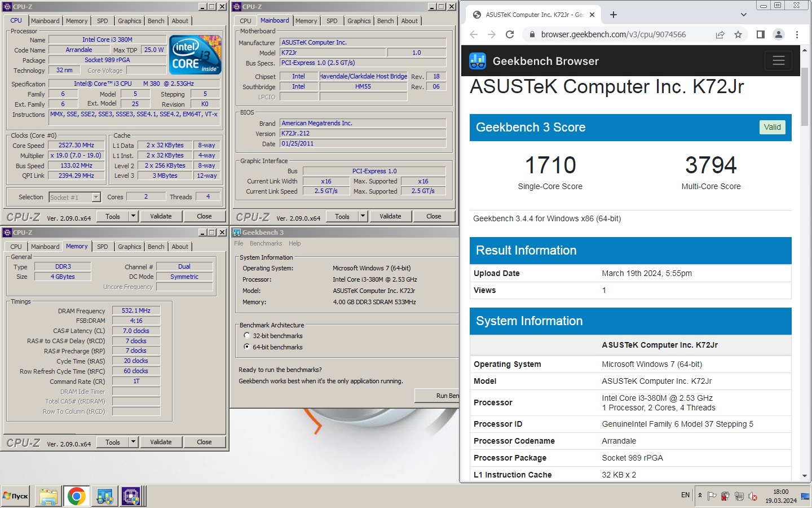Open the CPU-Z taskbar icon
This screenshot has height=508, width=812.
pyautogui.click(x=131, y=496)
